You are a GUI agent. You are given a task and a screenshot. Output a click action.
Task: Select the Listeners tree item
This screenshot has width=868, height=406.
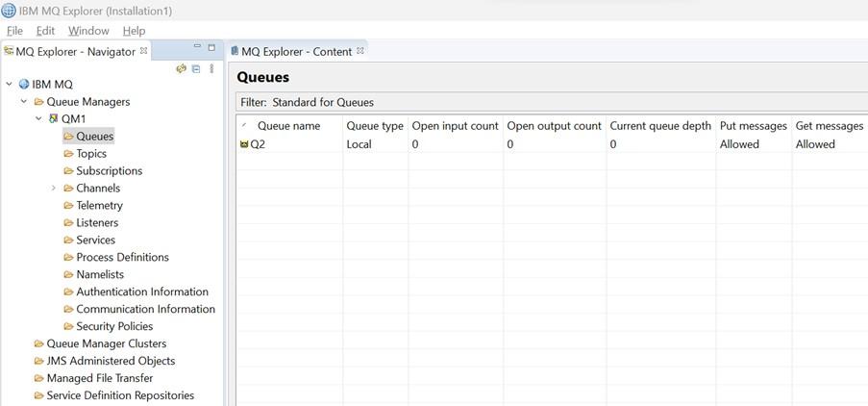point(97,222)
